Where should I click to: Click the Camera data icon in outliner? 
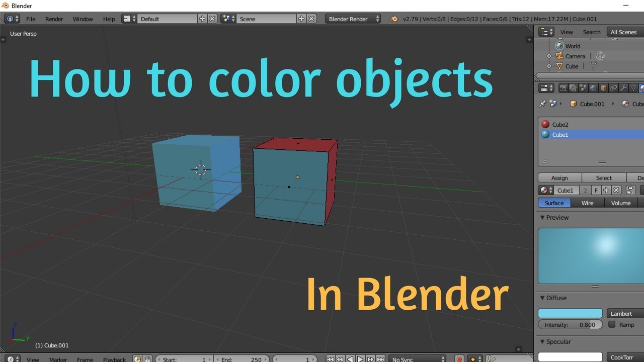pos(600,56)
